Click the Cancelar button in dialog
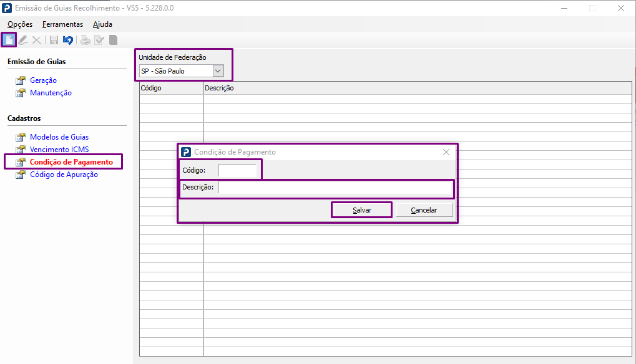The height and width of the screenshot is (364, 636). pos(424,210)
